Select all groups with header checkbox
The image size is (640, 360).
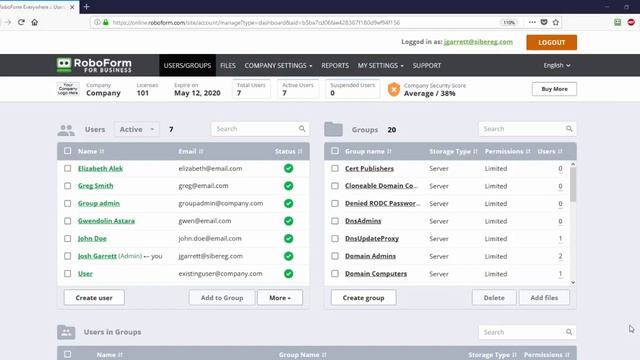point(335,151)
